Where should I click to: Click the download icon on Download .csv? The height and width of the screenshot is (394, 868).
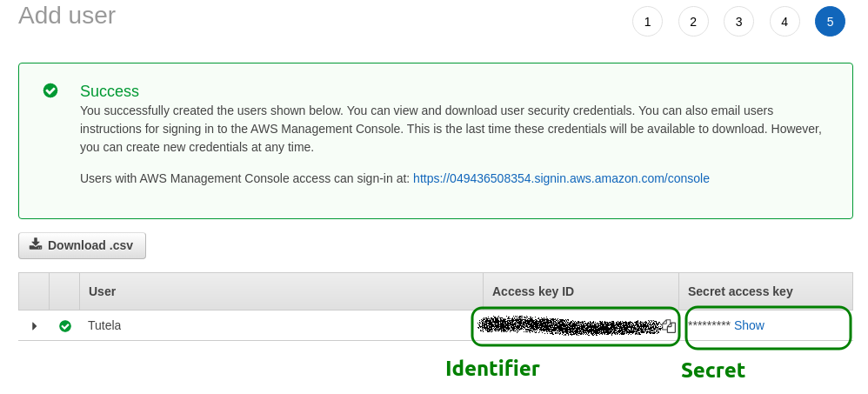[36, 244]
